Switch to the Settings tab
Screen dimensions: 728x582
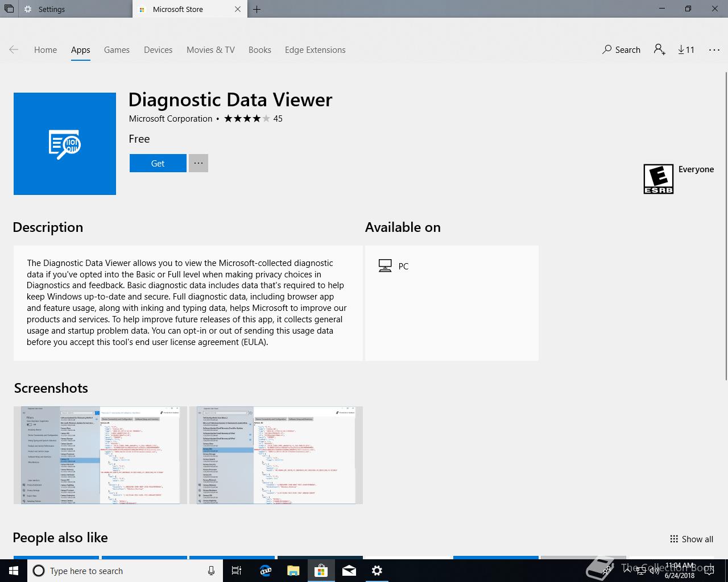[x=75, y=9]
